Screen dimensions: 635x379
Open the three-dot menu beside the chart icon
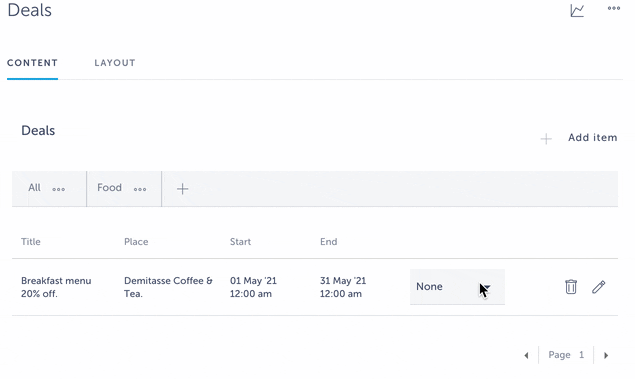(614, 8)
